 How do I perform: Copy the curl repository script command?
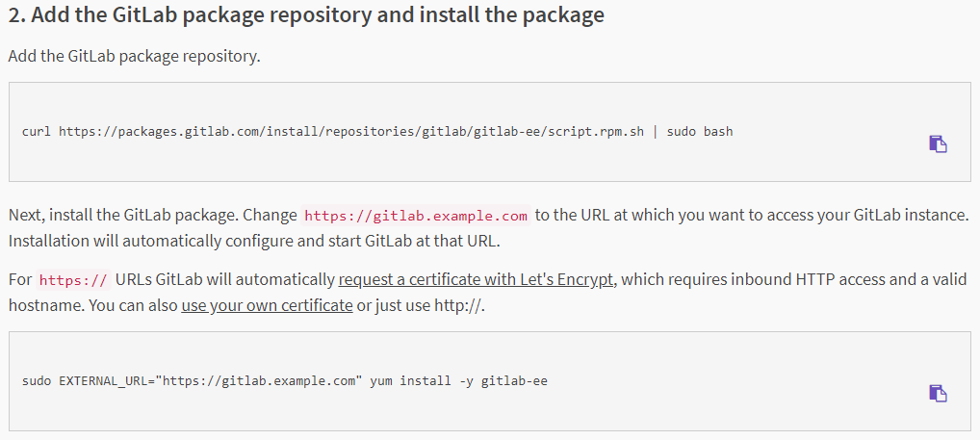tap(938, 143)
